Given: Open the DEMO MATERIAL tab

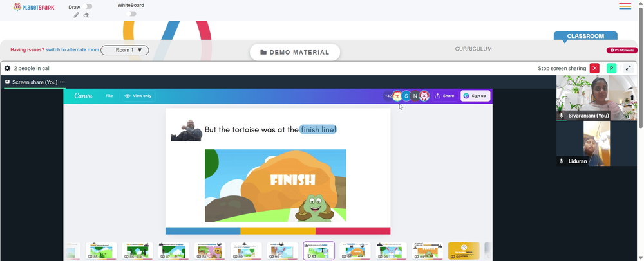Looking at the screenshot, I should coord(295,53).
